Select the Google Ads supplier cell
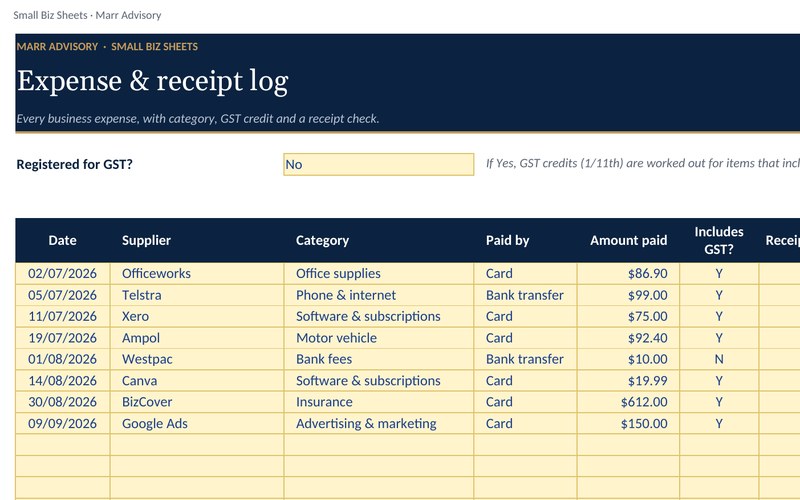800x500 pixels. click(197, 423)
